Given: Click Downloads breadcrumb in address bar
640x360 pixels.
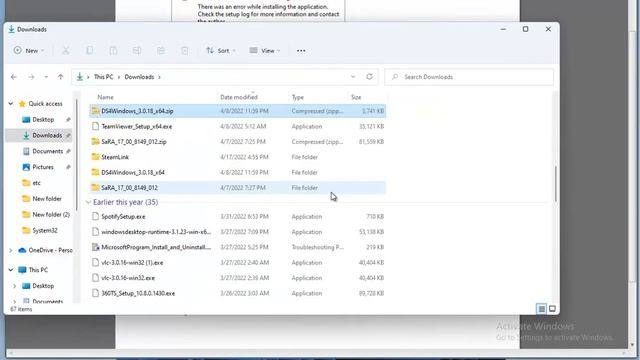Looking at the screenshot, I should point(139,77).
